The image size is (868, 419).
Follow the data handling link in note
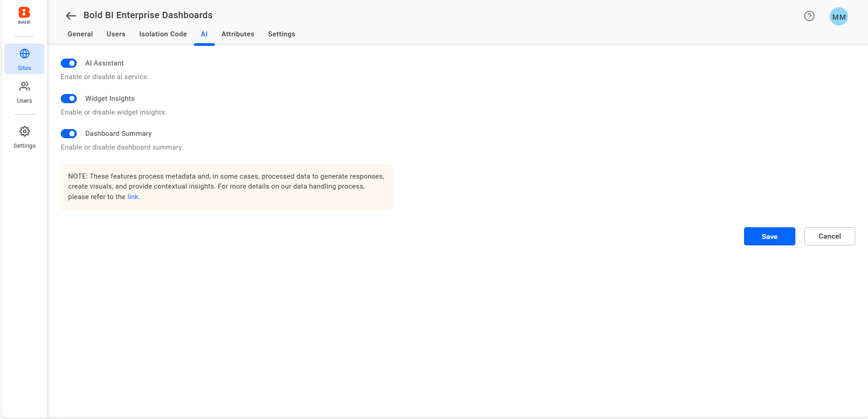point(133,197)
